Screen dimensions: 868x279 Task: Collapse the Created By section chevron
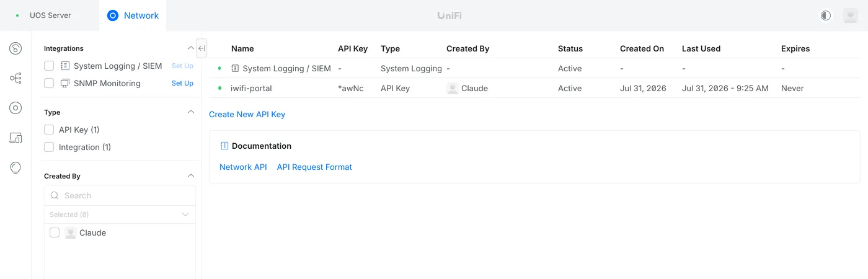[x=190, y=176]
